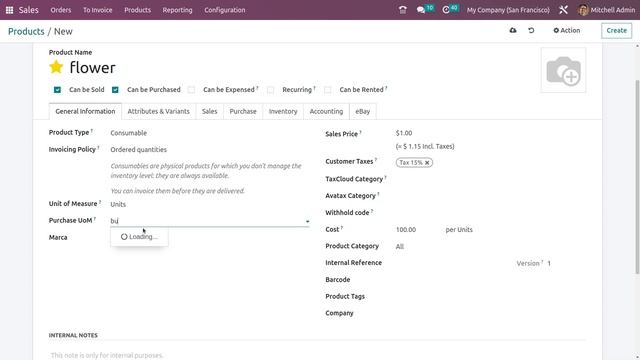Upload a product image via camera placeholder
This screenshot has width=640, height=360.
click(563, 70)
